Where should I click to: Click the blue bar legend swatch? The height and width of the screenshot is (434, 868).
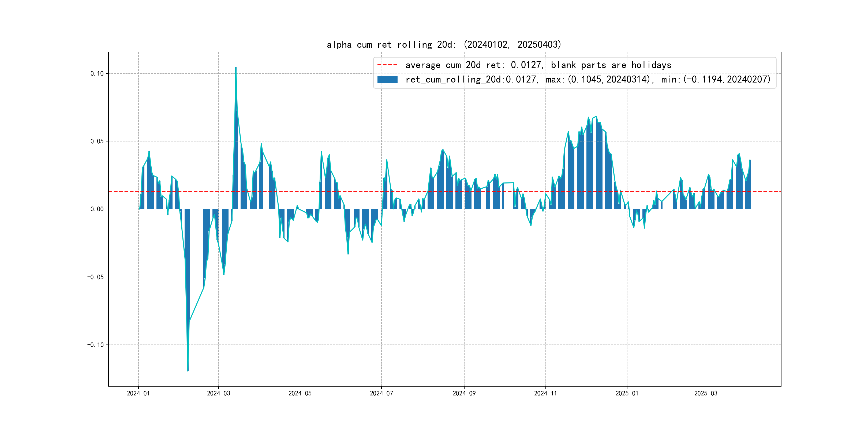click(x=387, y=80)
